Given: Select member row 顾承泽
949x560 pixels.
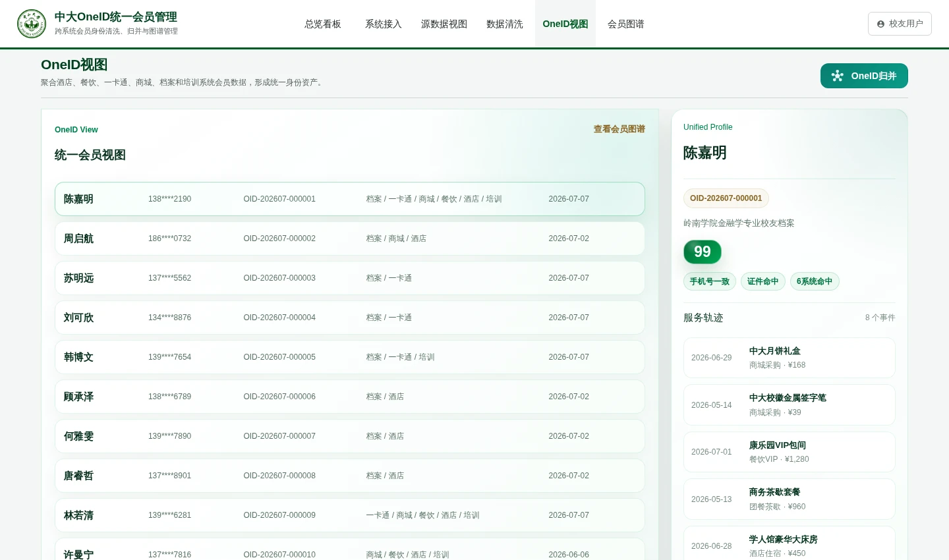Looking at the screenshot, I should point(350,397).
